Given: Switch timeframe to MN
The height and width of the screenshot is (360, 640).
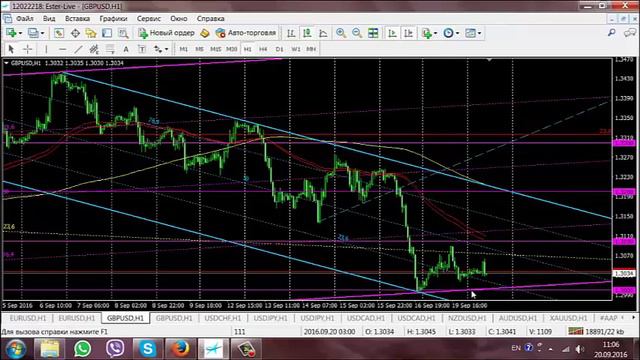Looking at the screenshot, I should 311,49.
